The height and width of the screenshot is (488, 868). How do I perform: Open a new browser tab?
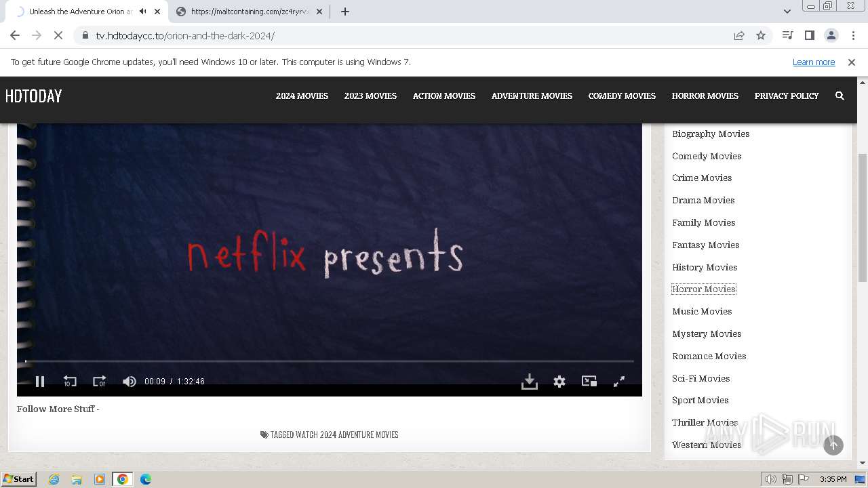coord(344,12)
